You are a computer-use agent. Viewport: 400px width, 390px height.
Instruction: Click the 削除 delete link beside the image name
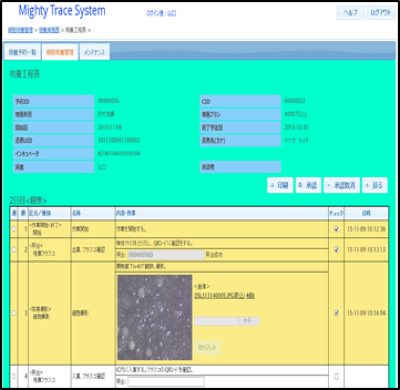250,295
